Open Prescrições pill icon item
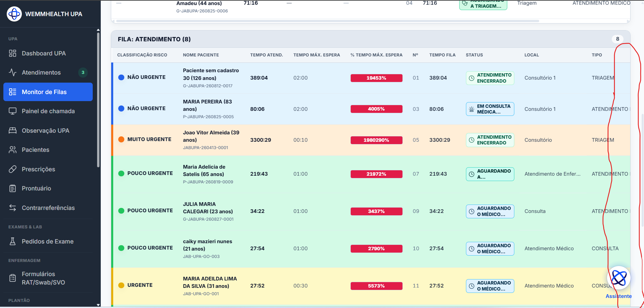The image size is (644, 308). (x=48, y=169)
